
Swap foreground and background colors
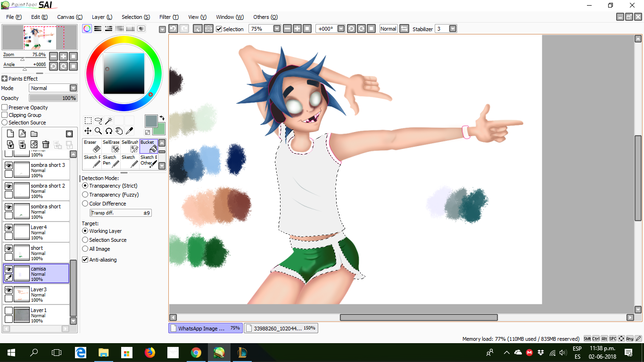pyautogui.click(x=162, y=118)
